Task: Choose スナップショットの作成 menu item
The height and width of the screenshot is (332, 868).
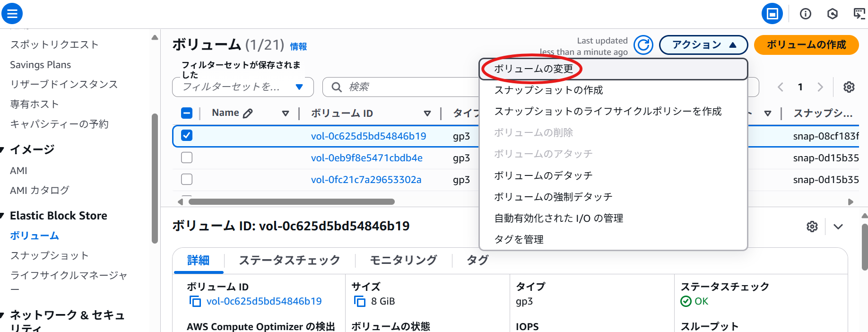Action: coord(613,90)
